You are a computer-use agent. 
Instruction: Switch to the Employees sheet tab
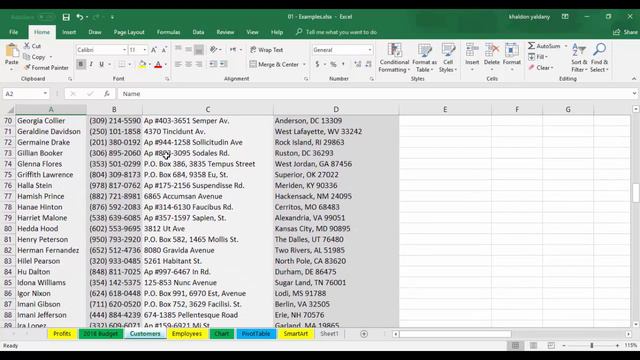click(187, 334)
